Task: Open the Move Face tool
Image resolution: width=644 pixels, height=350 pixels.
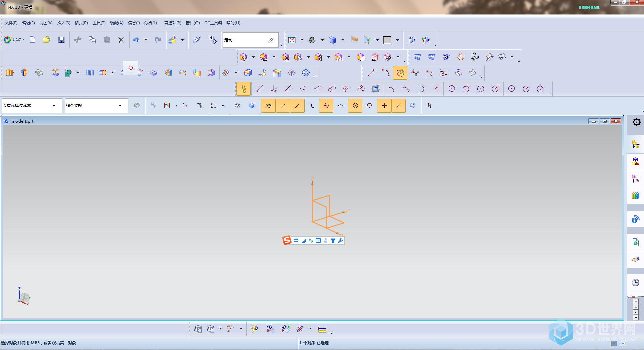Action: [x=243, y=57]
